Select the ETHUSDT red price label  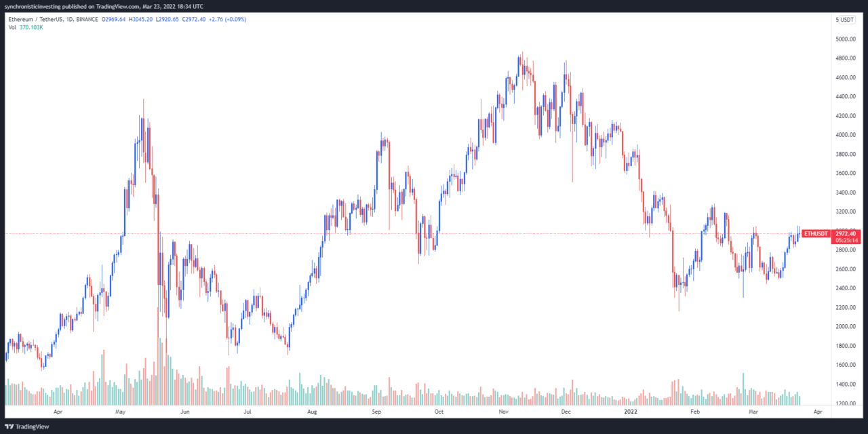(x=815, y=233)
